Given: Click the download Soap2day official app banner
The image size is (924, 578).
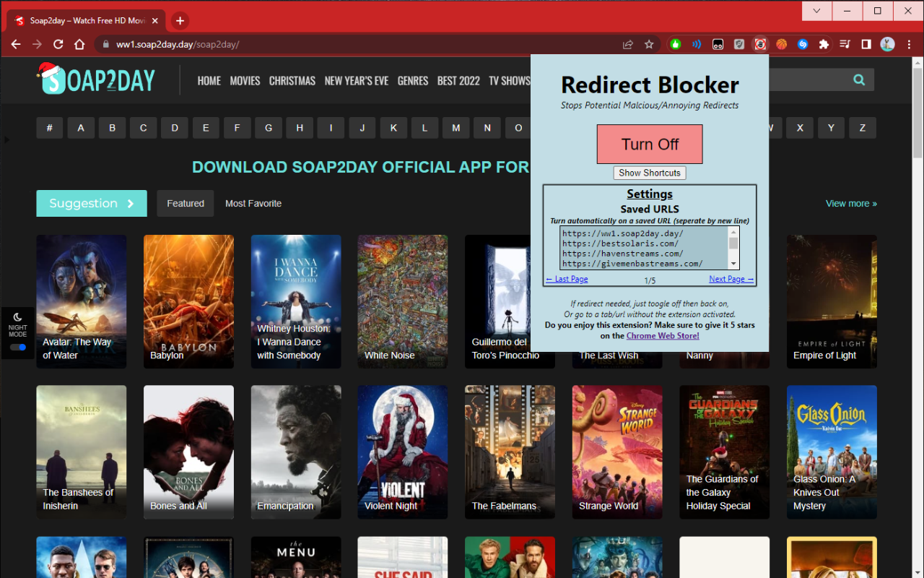Looking at the screenshot, I should pos(361,167).
